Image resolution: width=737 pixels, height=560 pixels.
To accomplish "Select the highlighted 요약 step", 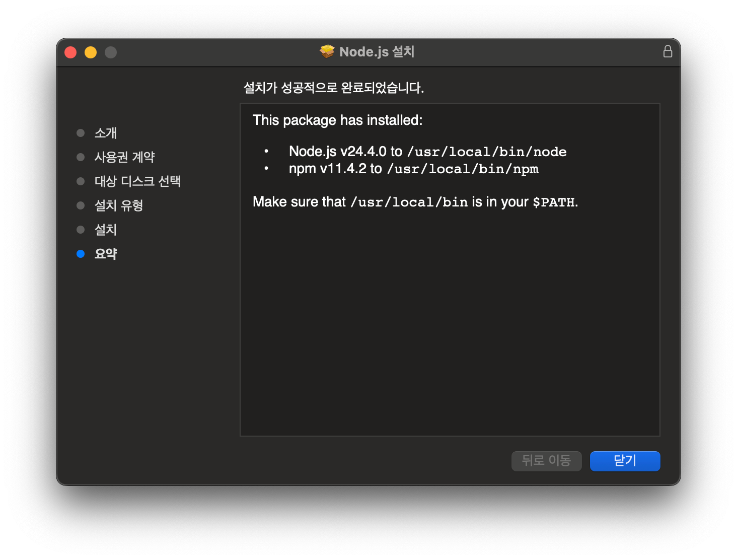I will (106, 254).
